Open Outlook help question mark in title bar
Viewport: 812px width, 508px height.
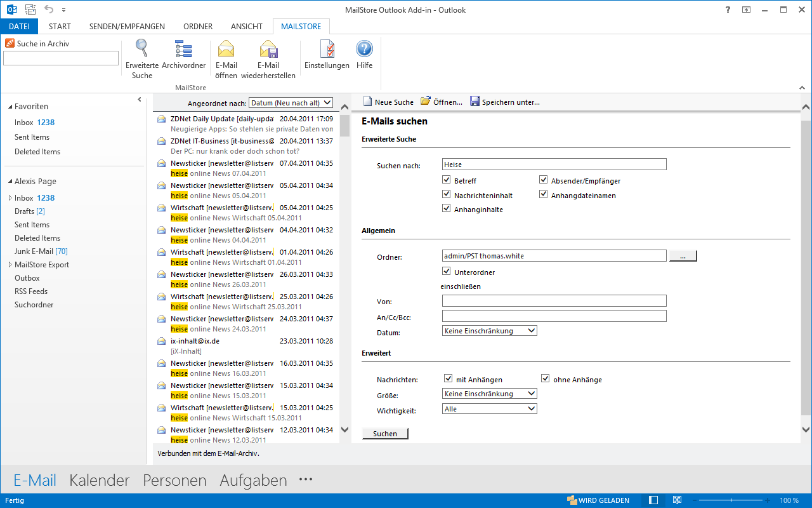pos(727,10)
